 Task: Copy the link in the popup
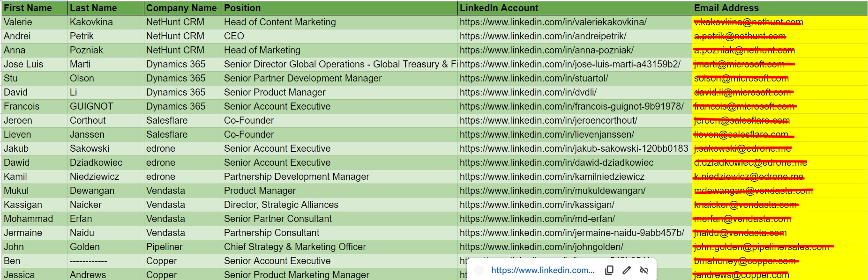[x=609, y=270]
